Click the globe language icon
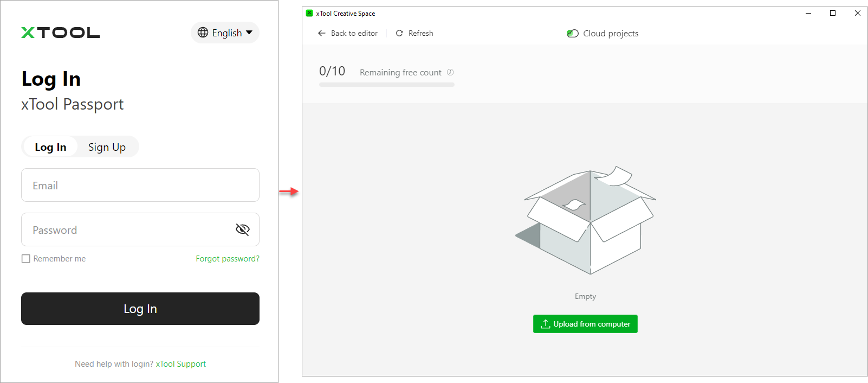 [x=203, y=33]
